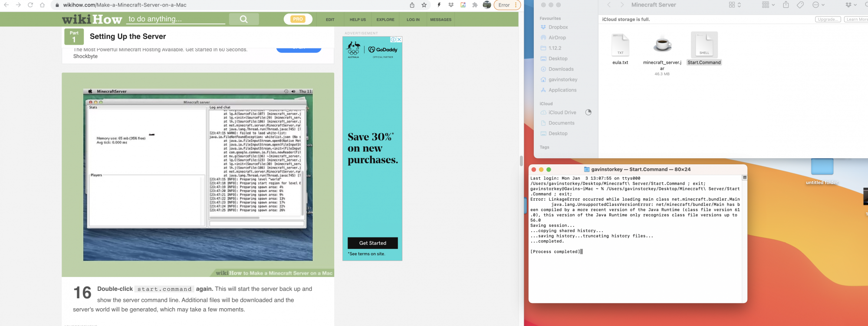Click the browser forward arrow
The image size is (868, 326).
18,5
